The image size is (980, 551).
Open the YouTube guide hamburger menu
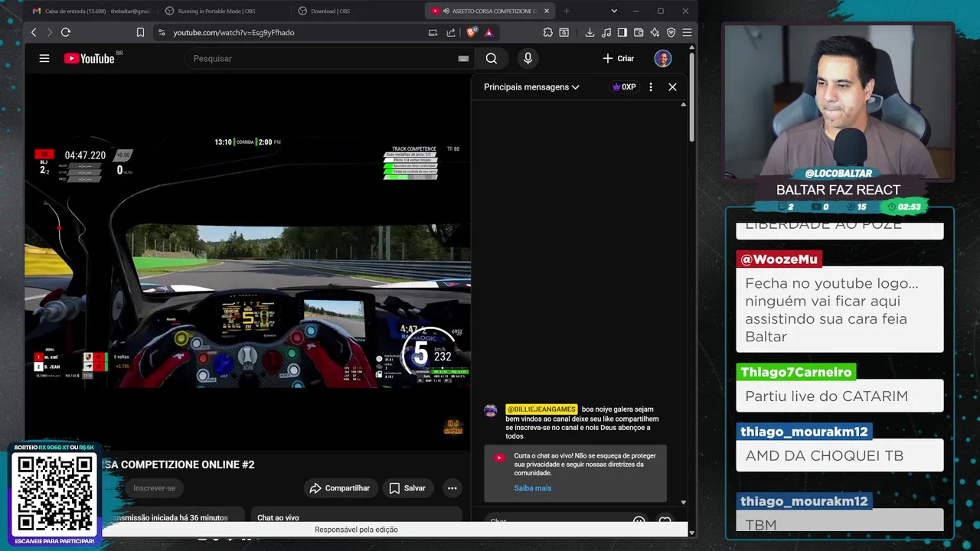point(44,58)
